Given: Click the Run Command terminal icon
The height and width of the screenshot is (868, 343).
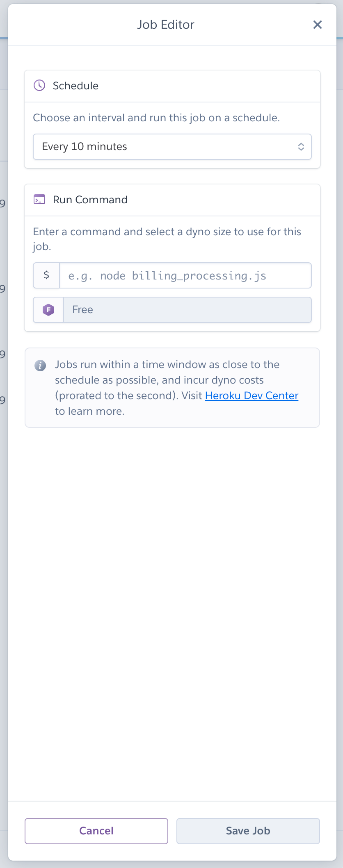Looking at the screenshot, I should tap(39, 200).
